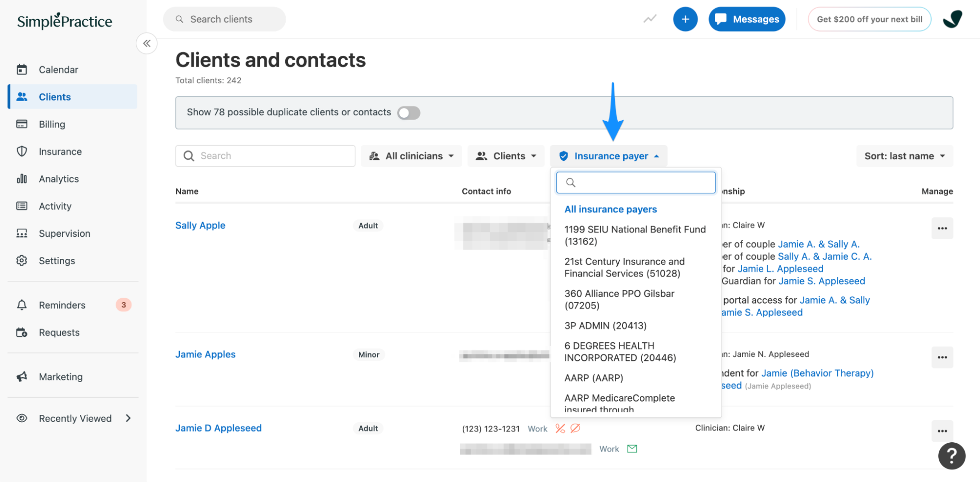Image resolution: width=980 pixels, height=482 pixels.
Task: Select All insurance payers in the list
Action: (610, 209)
